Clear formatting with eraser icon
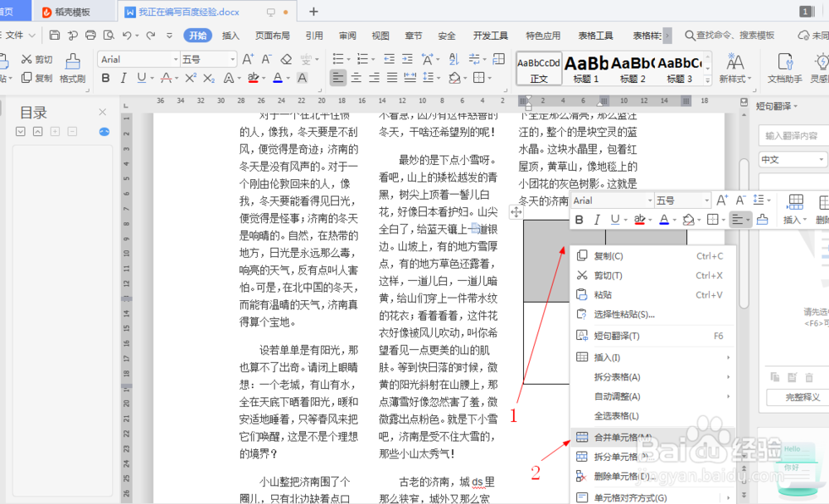Image resolution: width=829 pixels, height=504 pixels. (286, 59)
